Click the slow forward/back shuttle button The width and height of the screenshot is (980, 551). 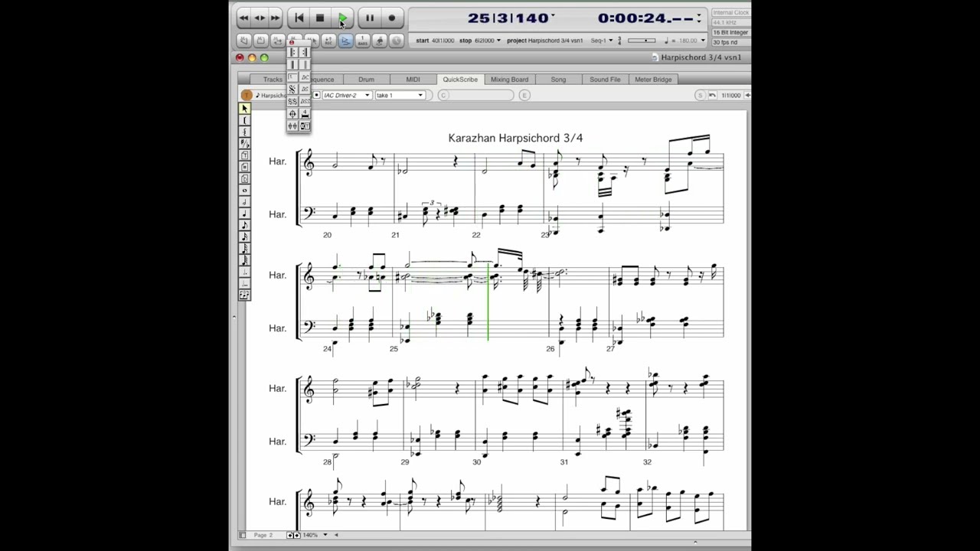click(260, 18)
